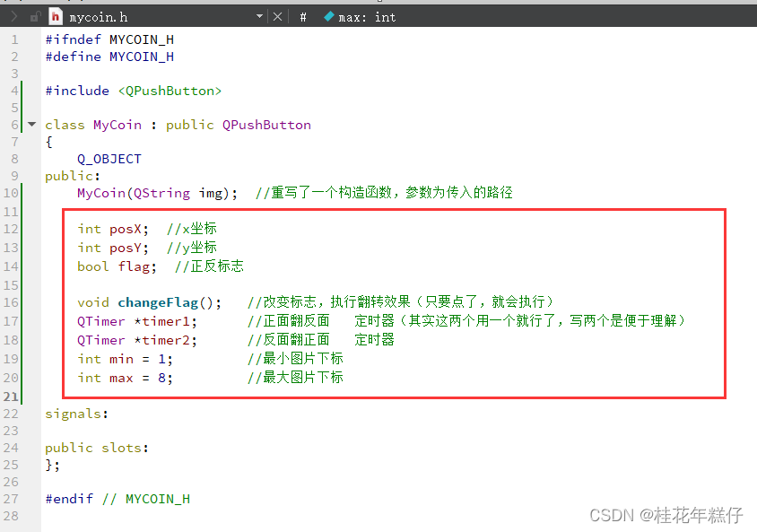Close the mycoin.h document

pyautogui.click(x=278, y=17)
